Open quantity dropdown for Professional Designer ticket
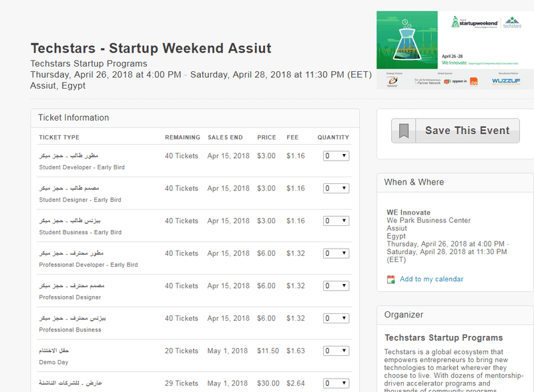The height and width of the screenshot is (392, 534). 336,285
